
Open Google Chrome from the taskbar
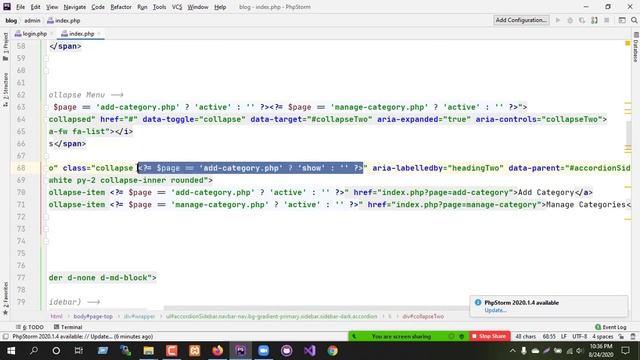tap(332, 351)
